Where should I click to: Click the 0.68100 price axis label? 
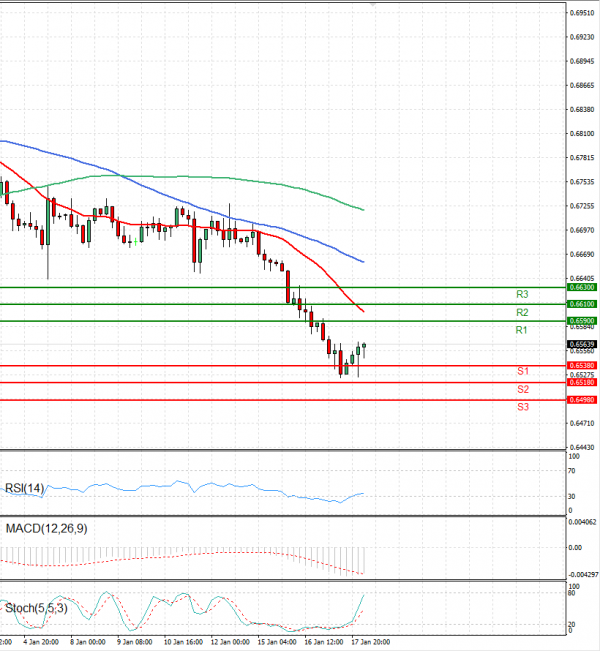(583, 133)
